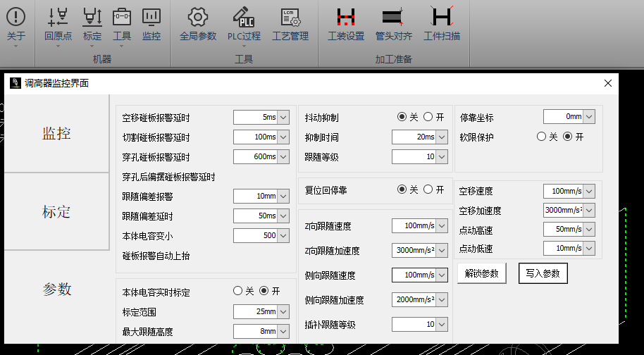Viewport: 644px width, 355px height.
Task: Open 工装设置 fixture settings icon
Action: pyautogui.click(x=346, y=17)
